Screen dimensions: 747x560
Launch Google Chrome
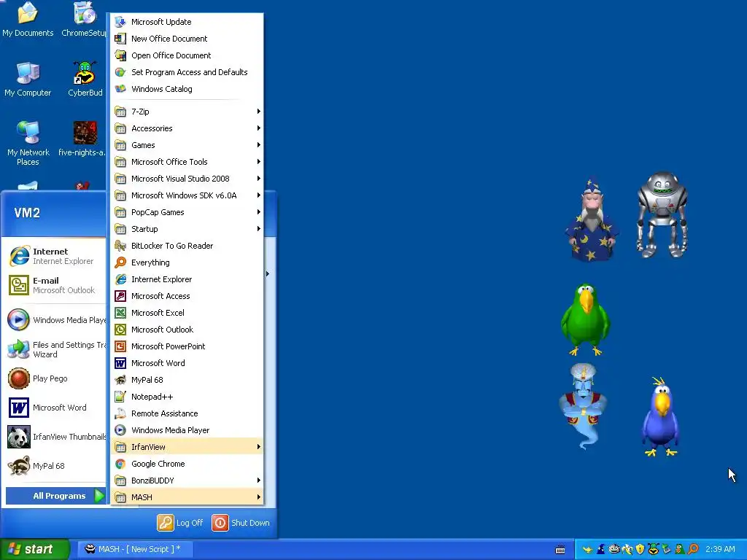[187, 464]
